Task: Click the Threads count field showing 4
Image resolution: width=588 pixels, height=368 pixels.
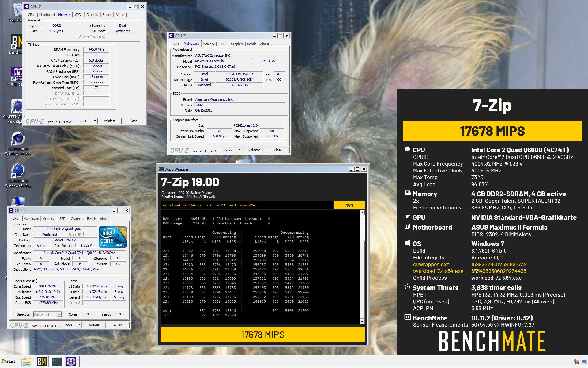Action: tap(120, 314)
